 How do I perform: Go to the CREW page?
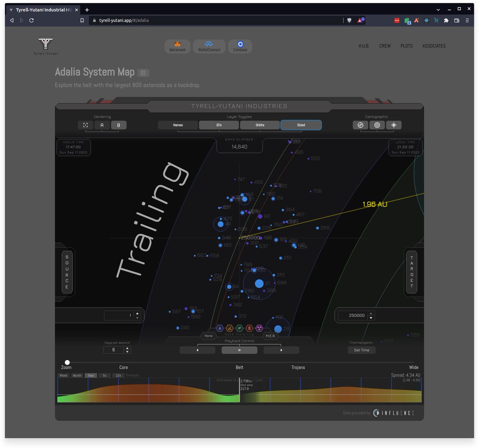385,46
